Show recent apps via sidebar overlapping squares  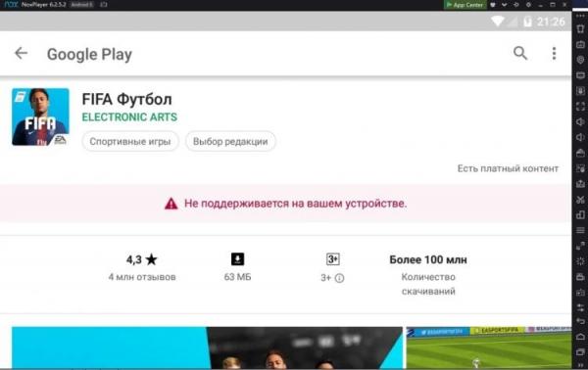pos(580,351)
